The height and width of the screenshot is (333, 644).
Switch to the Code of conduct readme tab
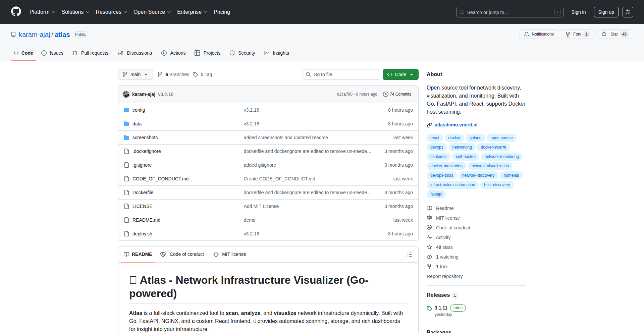tap(182, 254)
